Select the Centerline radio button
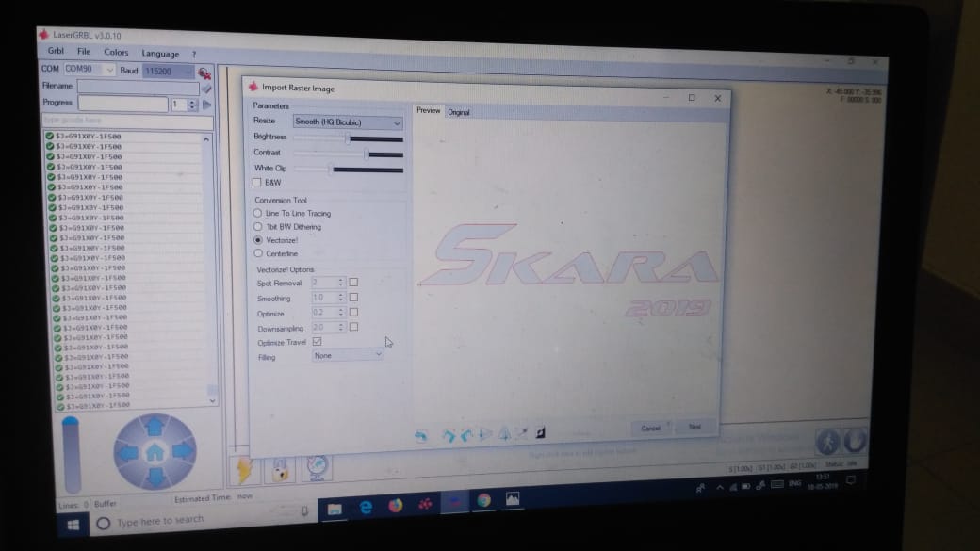 point(258,253)
